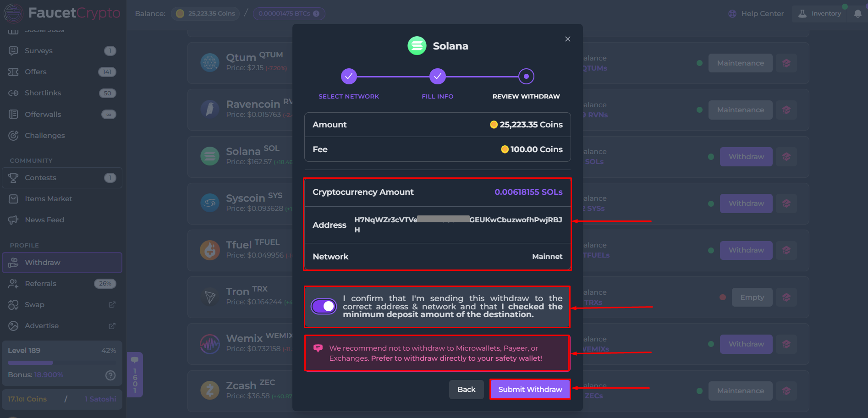Viewport: 868px width, 418px height.
Task: Click the Offers ticket icon
Action: pos(13,72)
